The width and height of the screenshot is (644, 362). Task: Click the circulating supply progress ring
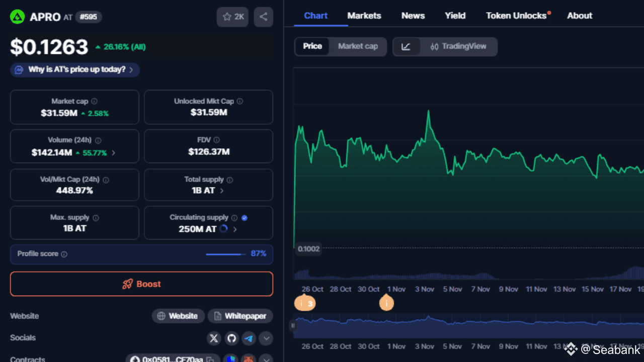pos(224,229)
